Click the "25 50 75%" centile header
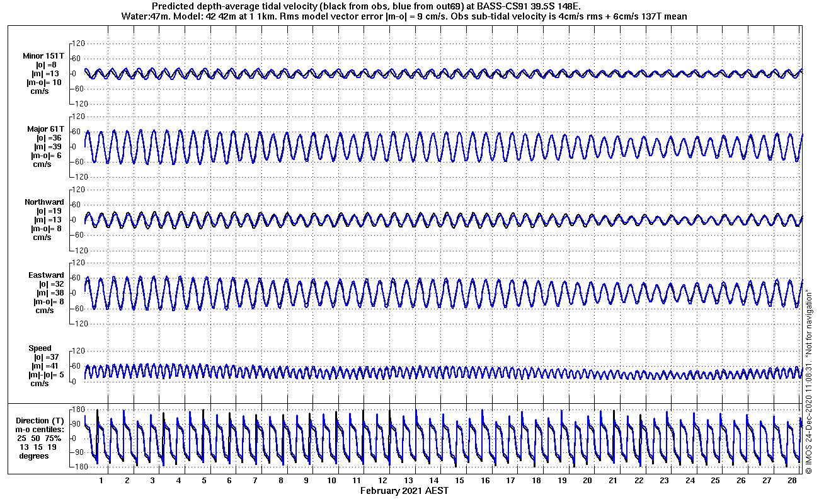 [x=39, y=438]
